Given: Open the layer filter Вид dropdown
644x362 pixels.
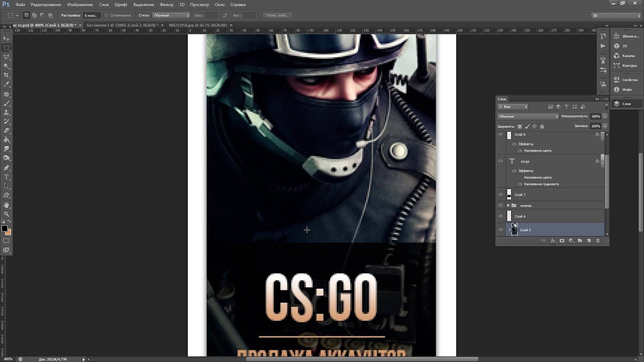Looking at the screenshot, I should tap(513, 107).
